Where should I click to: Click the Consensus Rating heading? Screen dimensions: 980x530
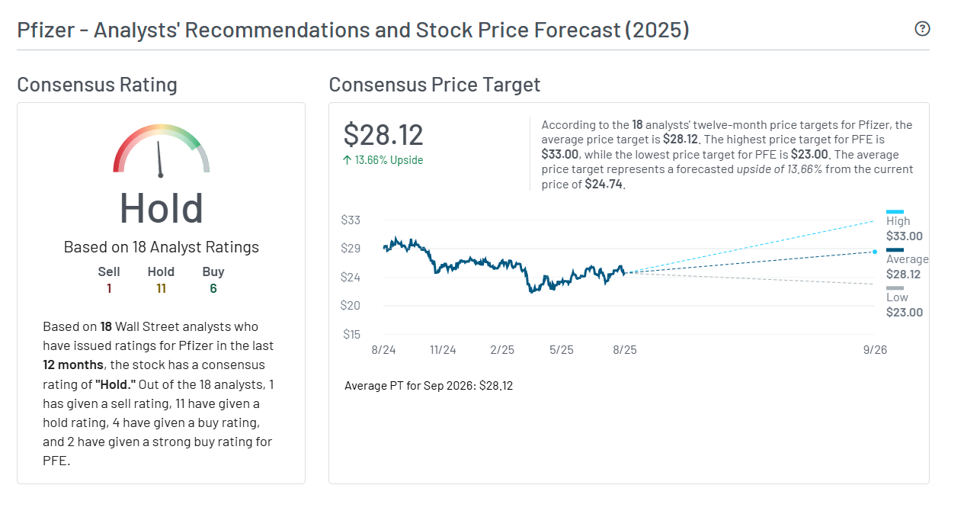tap(97, 85)
